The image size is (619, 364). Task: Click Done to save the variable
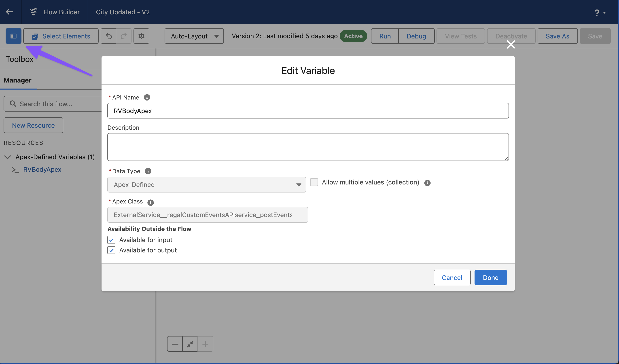491,277
